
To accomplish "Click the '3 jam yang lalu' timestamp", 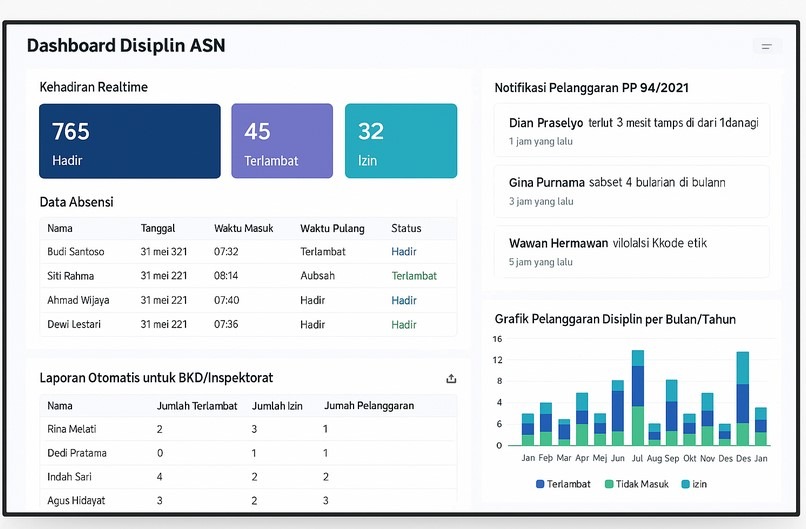I will pyautogui.click(x=541, y=202).
